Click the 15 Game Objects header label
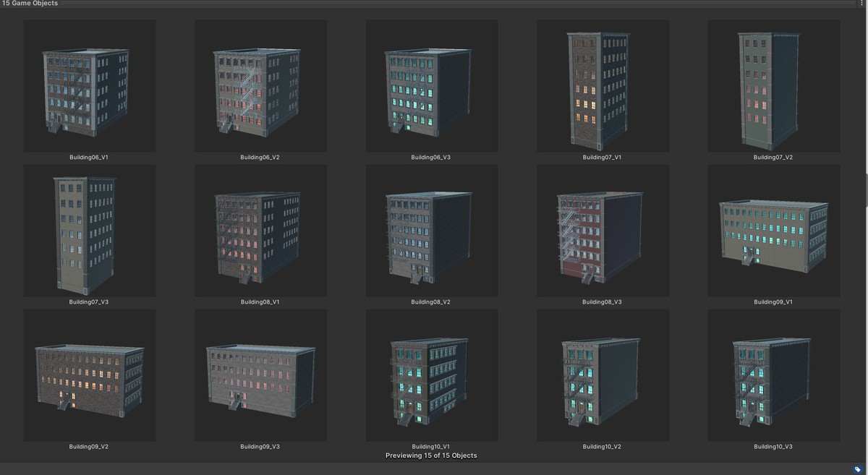The image size is (868, 475). coord(31,4)
